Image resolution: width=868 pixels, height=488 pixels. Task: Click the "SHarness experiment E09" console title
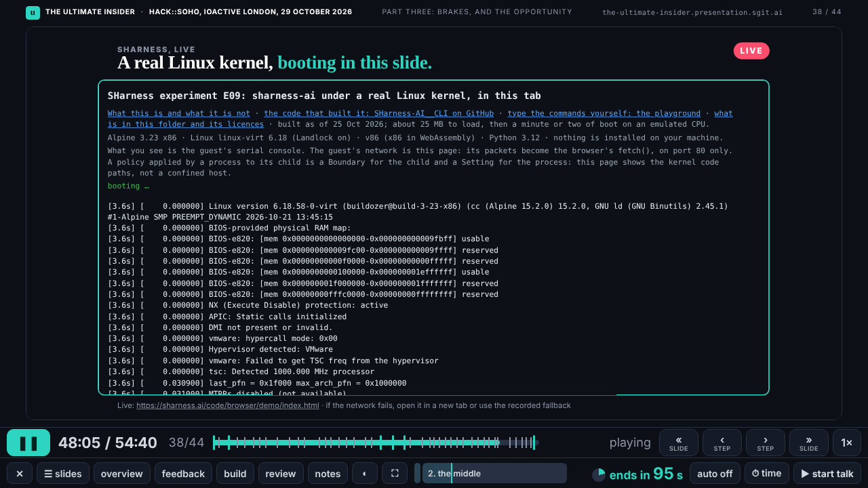(324, 96)
